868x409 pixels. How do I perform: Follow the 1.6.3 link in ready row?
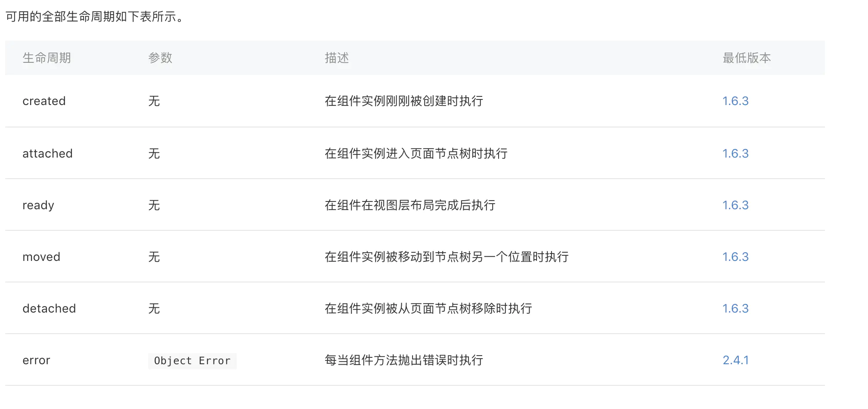tap(735, 205)
